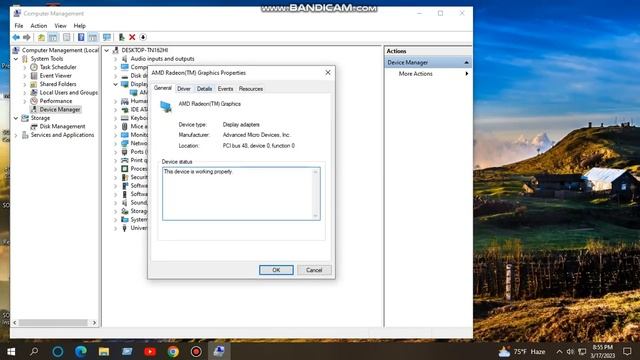Viewport: 640px width, 360px height.
Task: Select Disk Management under Storage
Action: tap(62, 127)
